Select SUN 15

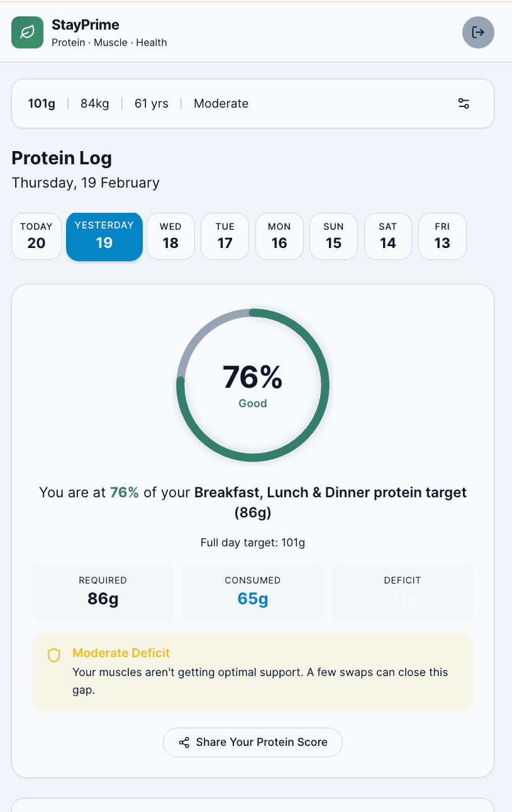333,237
